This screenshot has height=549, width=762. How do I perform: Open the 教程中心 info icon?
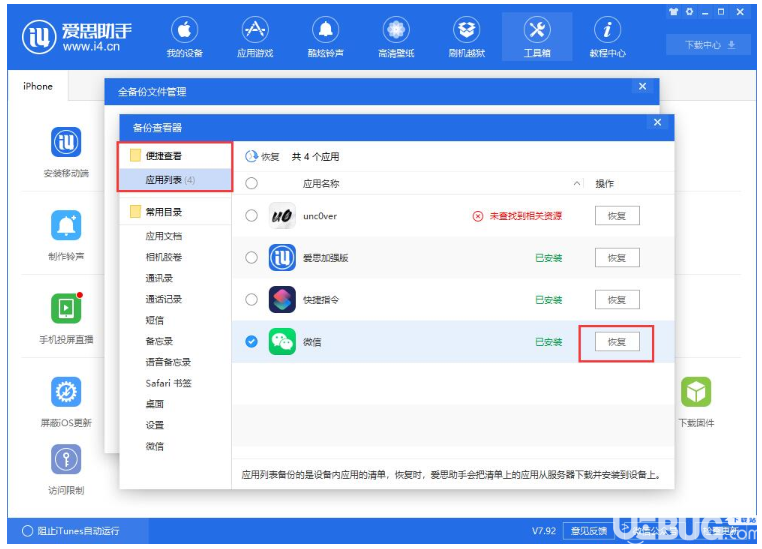(607, 30)
